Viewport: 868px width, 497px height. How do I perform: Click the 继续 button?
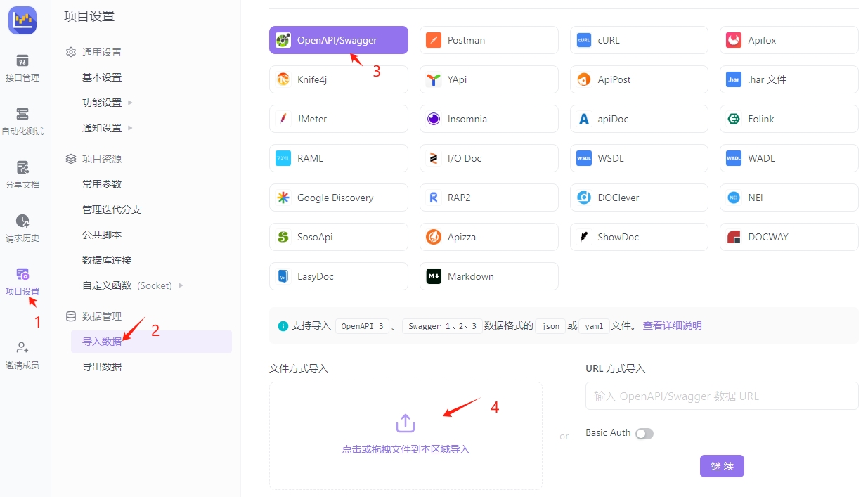point(722,466)
